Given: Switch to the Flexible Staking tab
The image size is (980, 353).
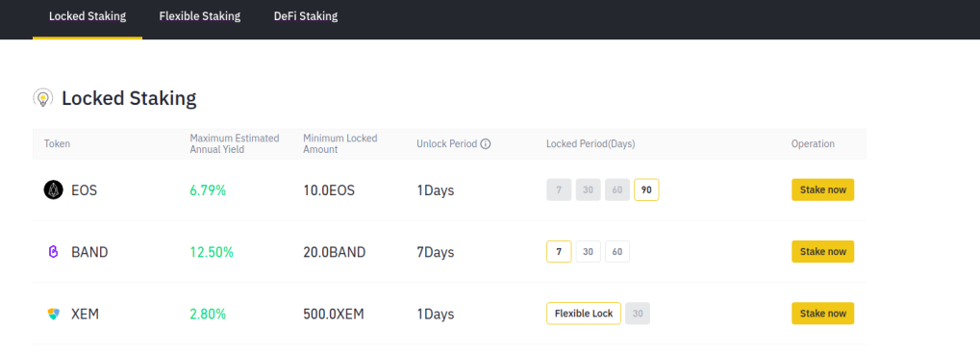Looking at the screenshot, I should [x=200, y=17].
